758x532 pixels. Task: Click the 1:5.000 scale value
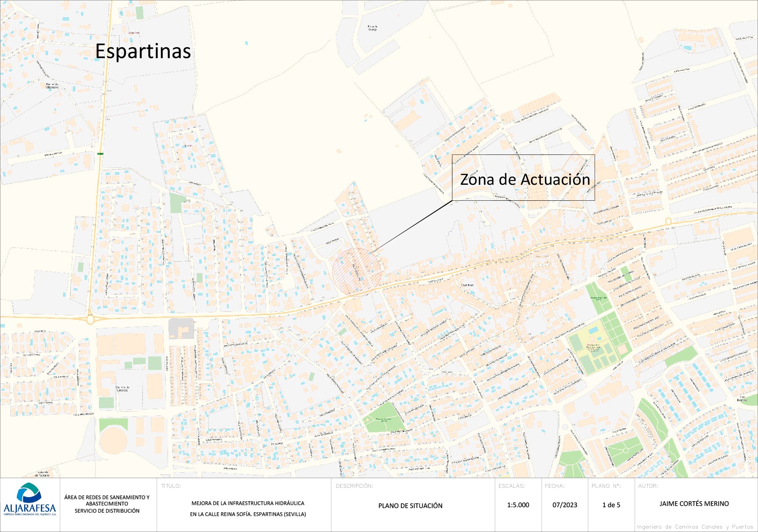[x=518, y=505]
